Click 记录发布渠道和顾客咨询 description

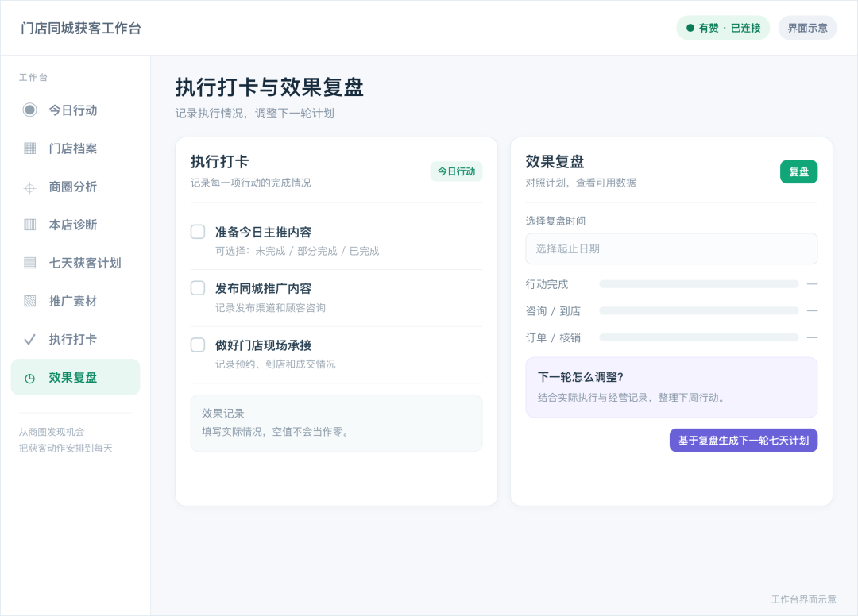270,308
